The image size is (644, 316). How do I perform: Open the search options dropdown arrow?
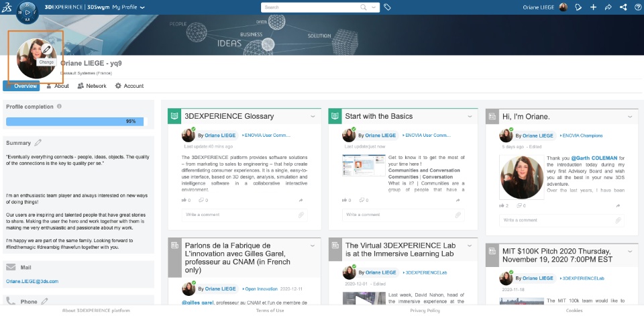click(374, 7)
